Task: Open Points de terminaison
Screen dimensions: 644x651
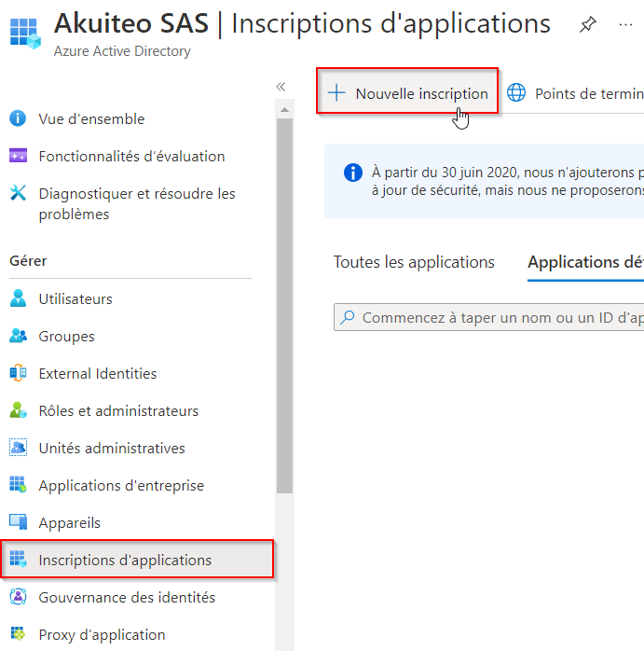Action: tap(589, 94)
